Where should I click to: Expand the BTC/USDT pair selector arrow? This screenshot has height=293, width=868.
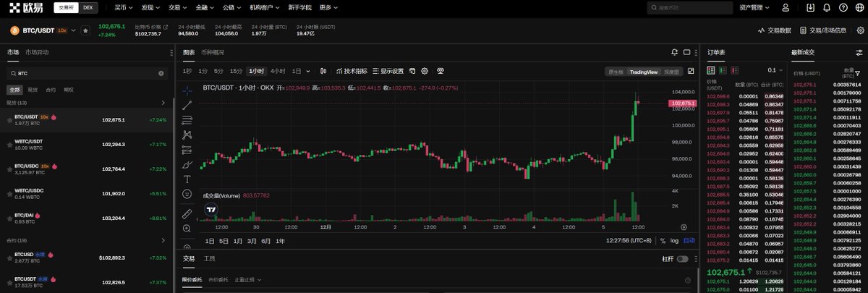pyautogui.click(x=73, y=31)
